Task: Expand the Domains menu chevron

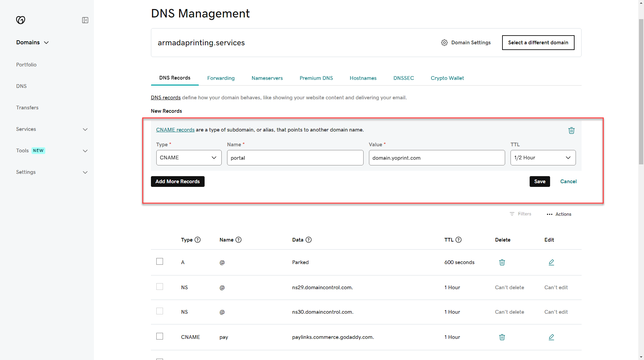Action: pyautogui.click(x=46, y=43)
